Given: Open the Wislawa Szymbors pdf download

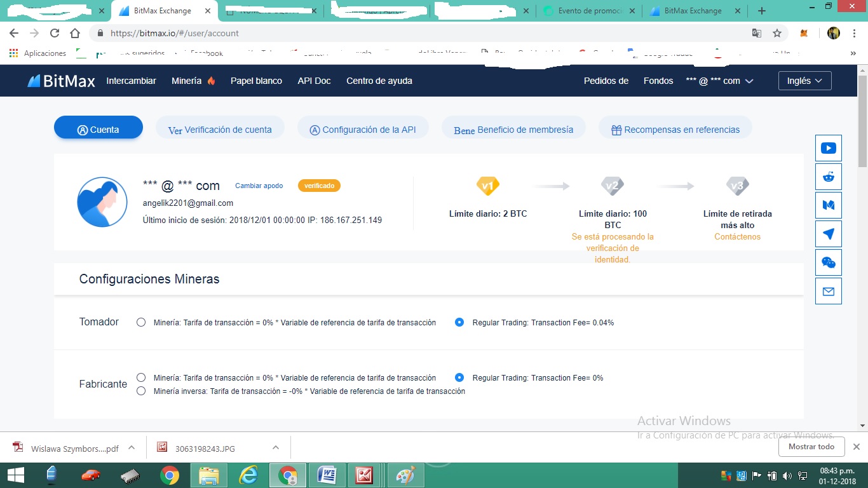Looking at the screenshot, I should tap(67, 448).
